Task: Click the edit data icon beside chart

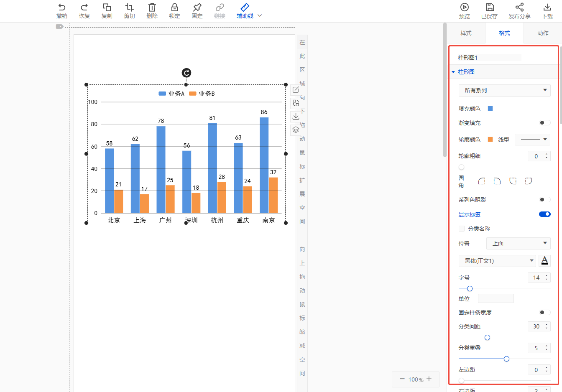Action: [296, 90]
